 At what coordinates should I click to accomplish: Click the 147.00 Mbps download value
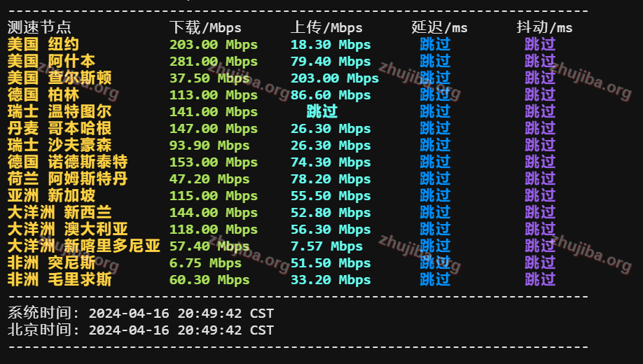point(214,128)
